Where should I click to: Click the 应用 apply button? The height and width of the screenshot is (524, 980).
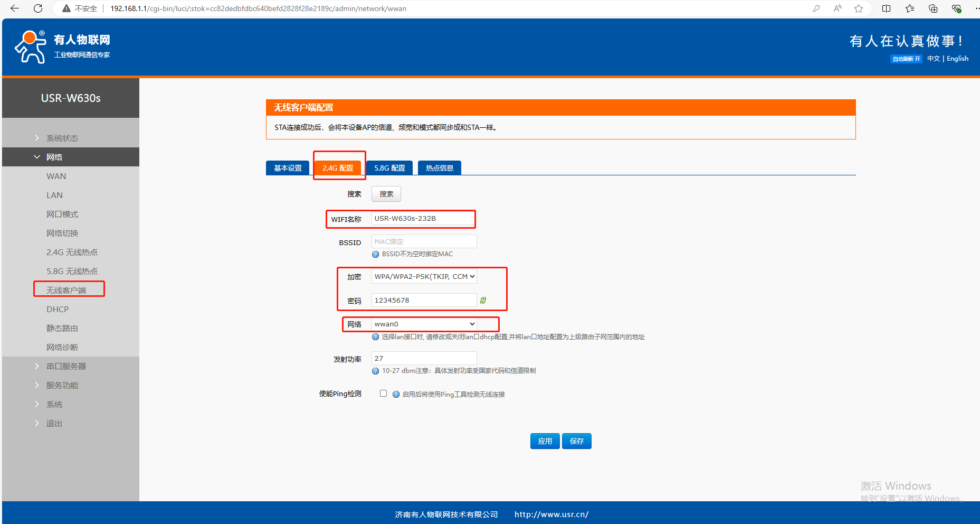click(545, 441)
